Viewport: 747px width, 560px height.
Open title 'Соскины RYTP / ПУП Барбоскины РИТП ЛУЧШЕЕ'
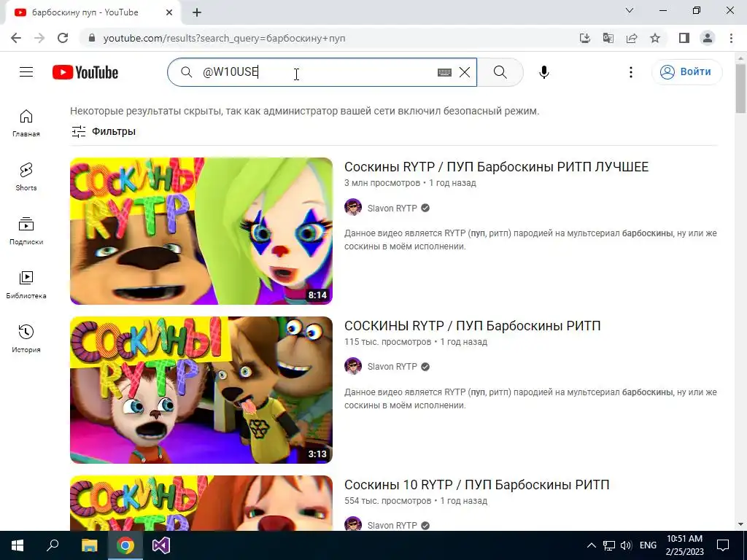pyautogui.click(x=496, y=167)
